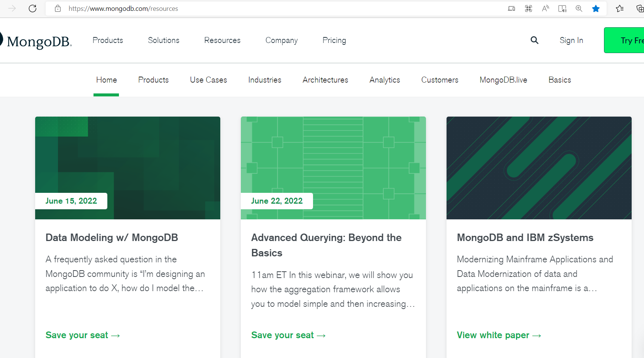Open the browser favorites list icon
This screenshot has height=358, width=644.
620,8
